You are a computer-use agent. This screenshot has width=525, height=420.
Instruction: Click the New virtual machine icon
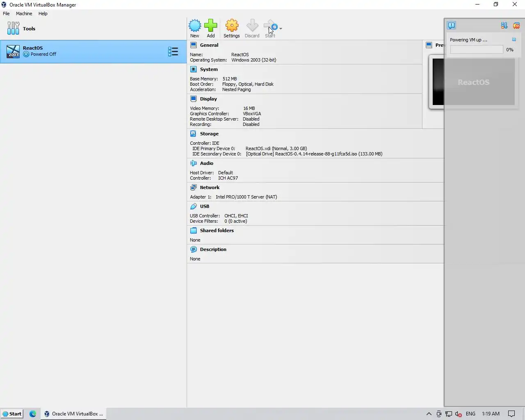pyautogui.click(x=195, y=26)
